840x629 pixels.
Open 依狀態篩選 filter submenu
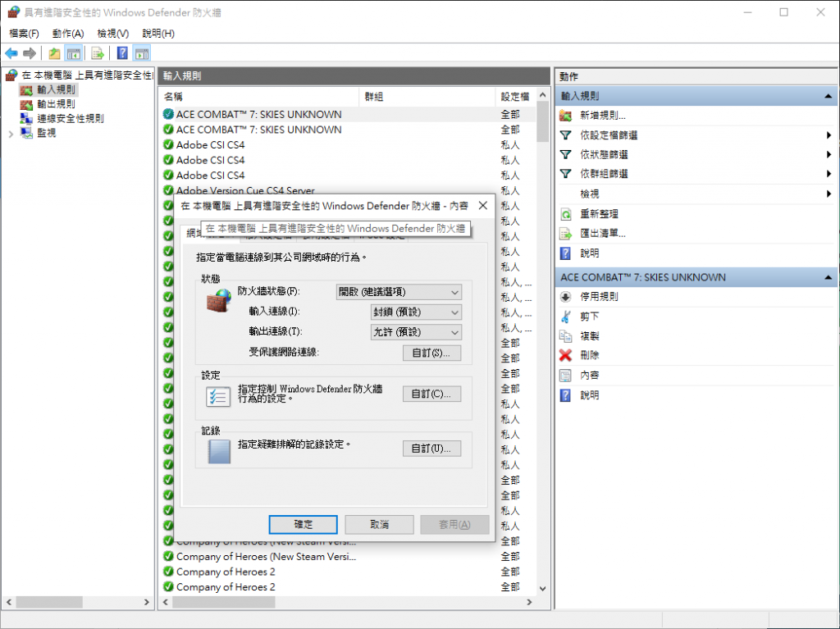tap(604, 154)
